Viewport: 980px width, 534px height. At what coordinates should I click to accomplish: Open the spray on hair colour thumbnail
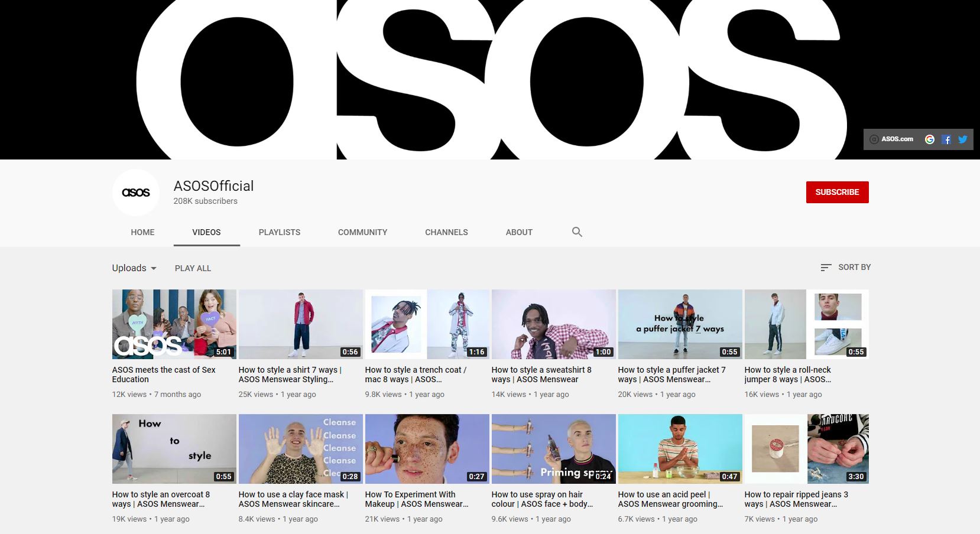[x=554, y=449]
